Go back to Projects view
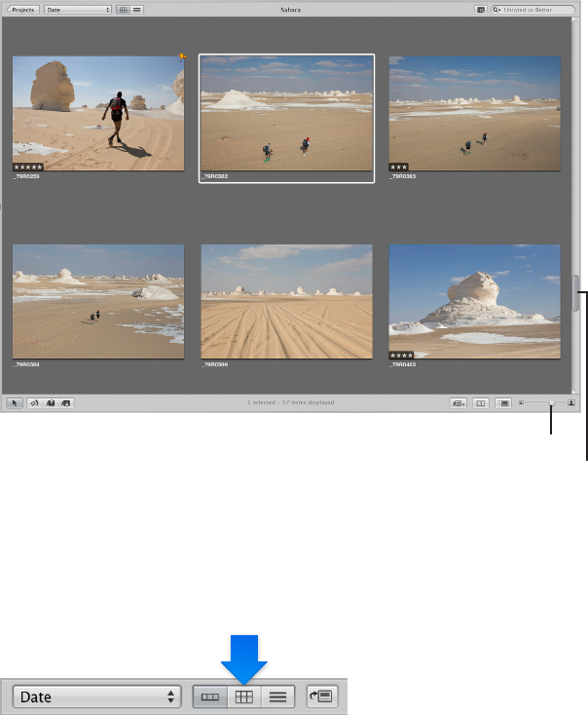 [x=22, y=10]
